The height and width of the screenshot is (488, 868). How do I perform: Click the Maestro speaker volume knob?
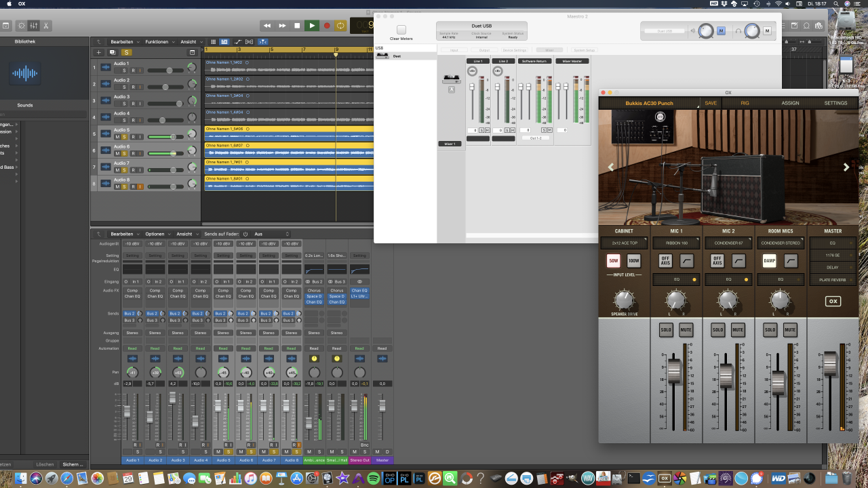tap(706, 30)
